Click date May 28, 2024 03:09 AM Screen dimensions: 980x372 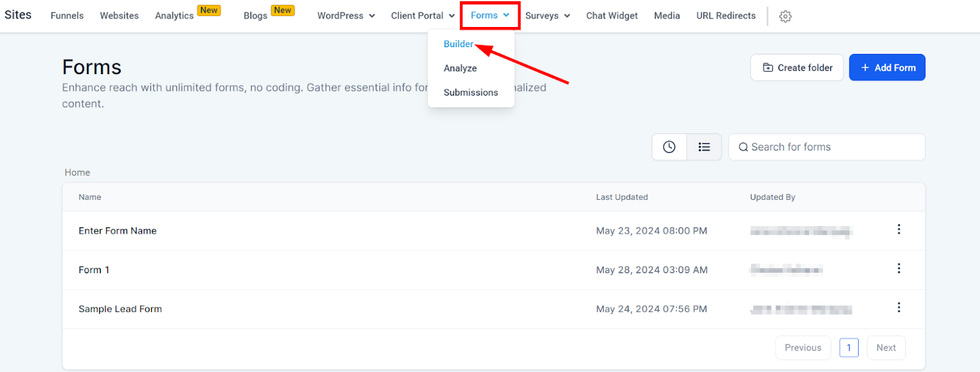pos(652,270)
